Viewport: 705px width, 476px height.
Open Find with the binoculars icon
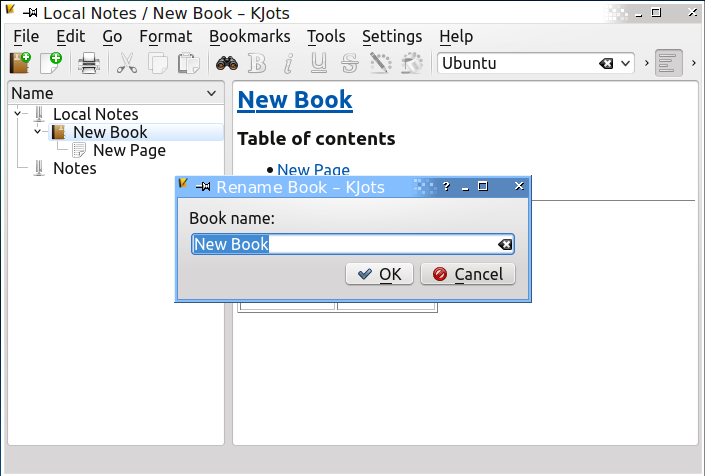[x=227, y=63]
